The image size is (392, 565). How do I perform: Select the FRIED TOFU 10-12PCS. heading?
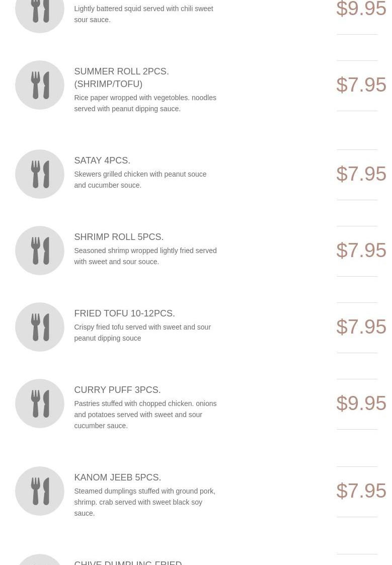[124, 313]
